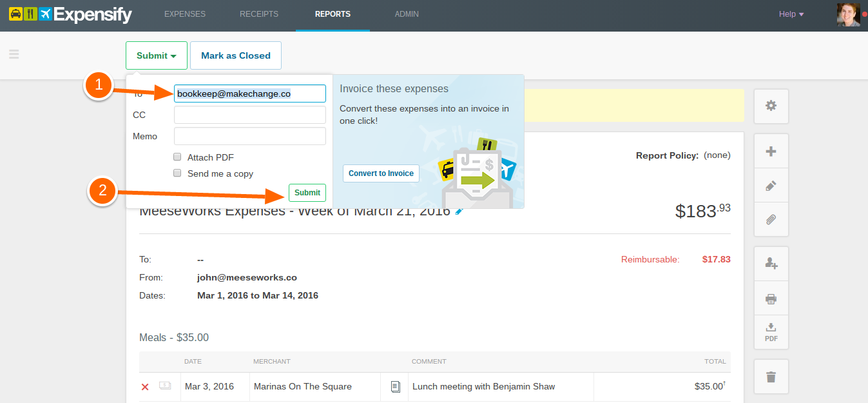Open the sidebar hamburger menu
868x403 pixels.
tap(14, 55)
